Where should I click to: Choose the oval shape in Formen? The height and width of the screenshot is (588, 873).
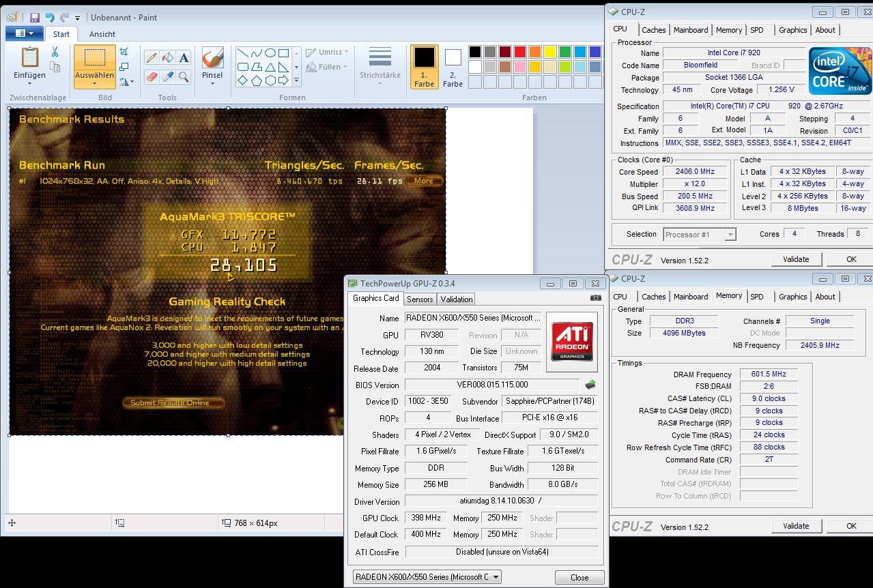tap(270, 53)
